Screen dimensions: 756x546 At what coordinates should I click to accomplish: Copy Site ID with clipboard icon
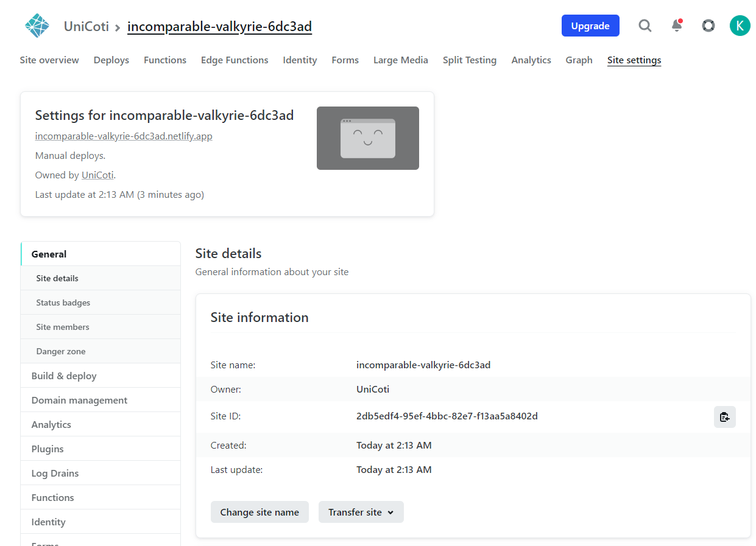coord(724,417)
